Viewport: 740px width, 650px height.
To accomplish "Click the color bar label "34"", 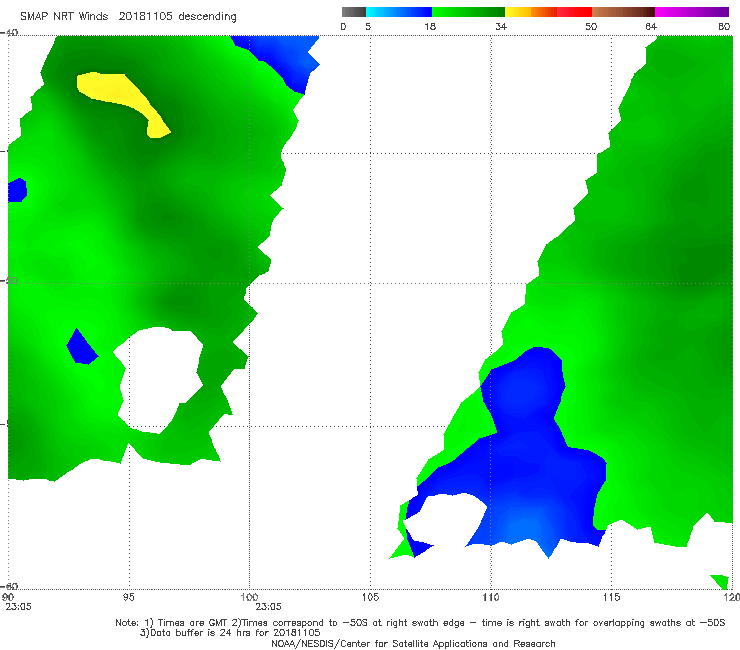I will point(501,26).
